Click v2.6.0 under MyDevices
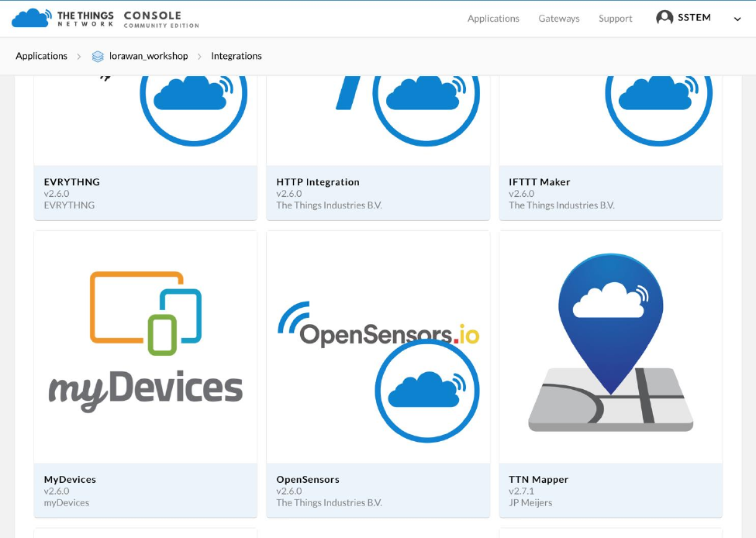756x538 pixels. point(57,491)
